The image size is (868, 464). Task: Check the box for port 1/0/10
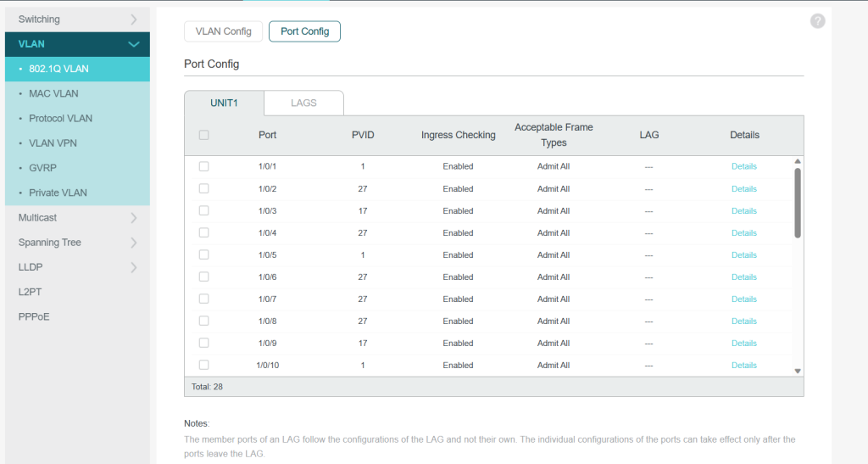(203, 365)
